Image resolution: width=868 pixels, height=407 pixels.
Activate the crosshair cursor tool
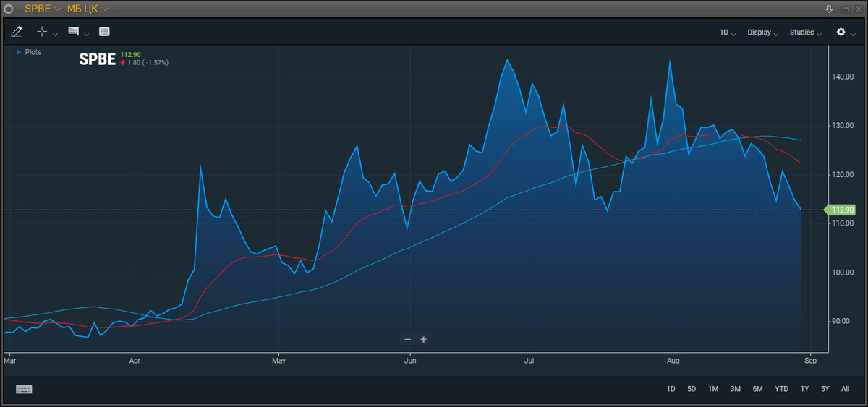(x=42, y=32)
